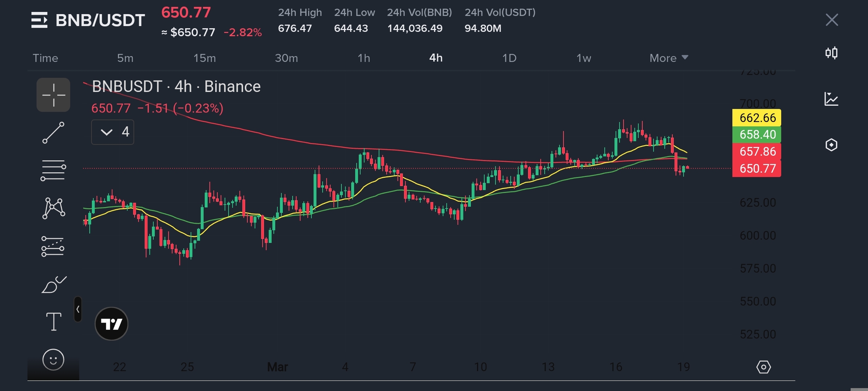Switch to the 1D timeframe tab
This screenshot has height=391, width=868.
click(x=509, y=58)
